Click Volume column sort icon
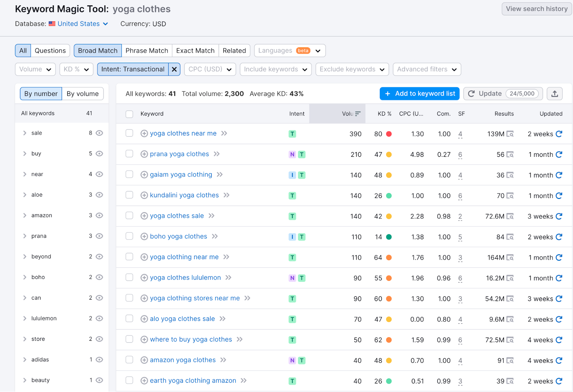573x392 pixels. click(358, 114)
